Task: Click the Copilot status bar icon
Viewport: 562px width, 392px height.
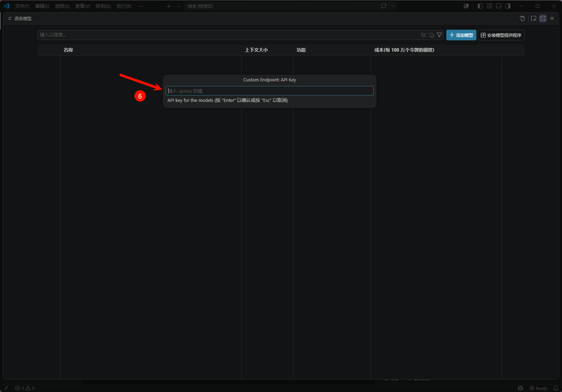Action: 520,388
